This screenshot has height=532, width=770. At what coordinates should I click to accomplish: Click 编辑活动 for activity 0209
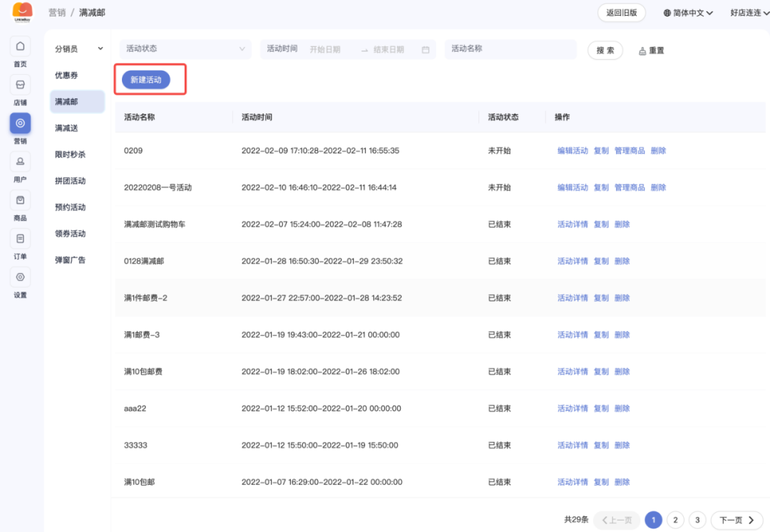click(573, 150)
